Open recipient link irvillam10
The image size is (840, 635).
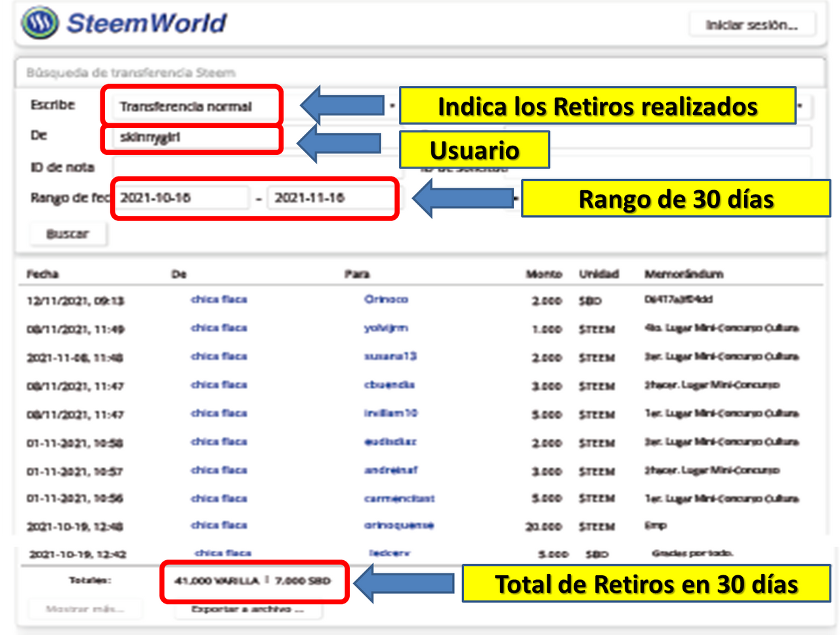(391, 413)
